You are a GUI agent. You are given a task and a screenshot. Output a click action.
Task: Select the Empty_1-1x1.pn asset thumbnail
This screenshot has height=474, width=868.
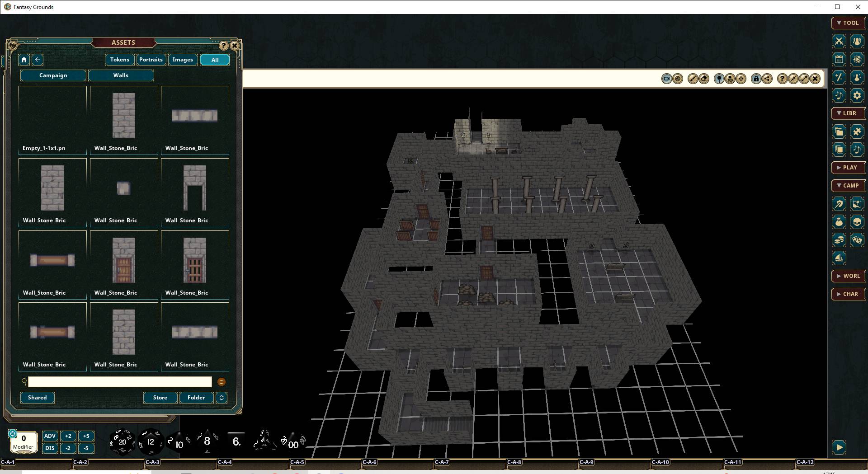coord(52,120)
